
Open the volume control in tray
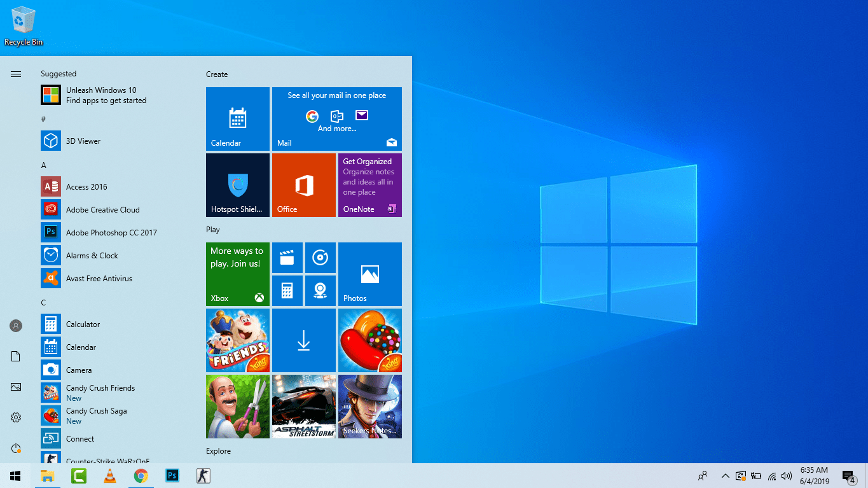point(787,476)
